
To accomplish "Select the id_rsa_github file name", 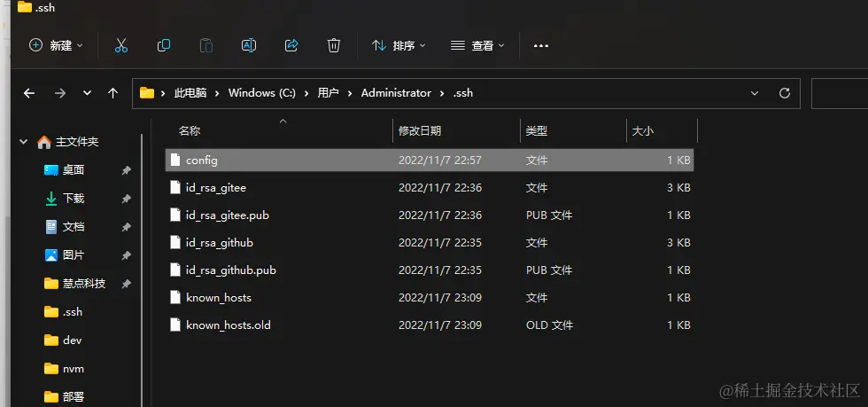I will pos(220,242).
